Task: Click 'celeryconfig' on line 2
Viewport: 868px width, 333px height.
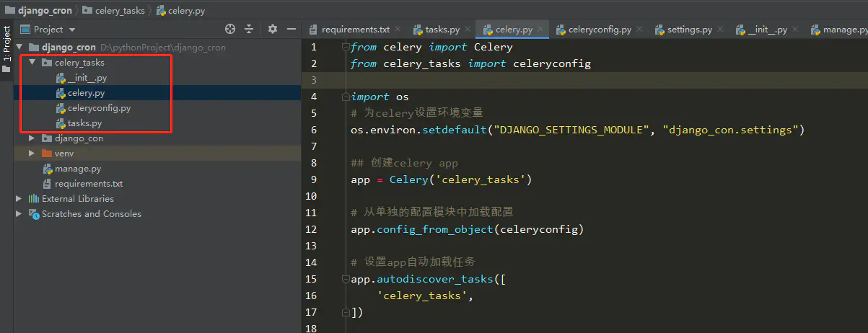Action: click(x=552, y=63)
